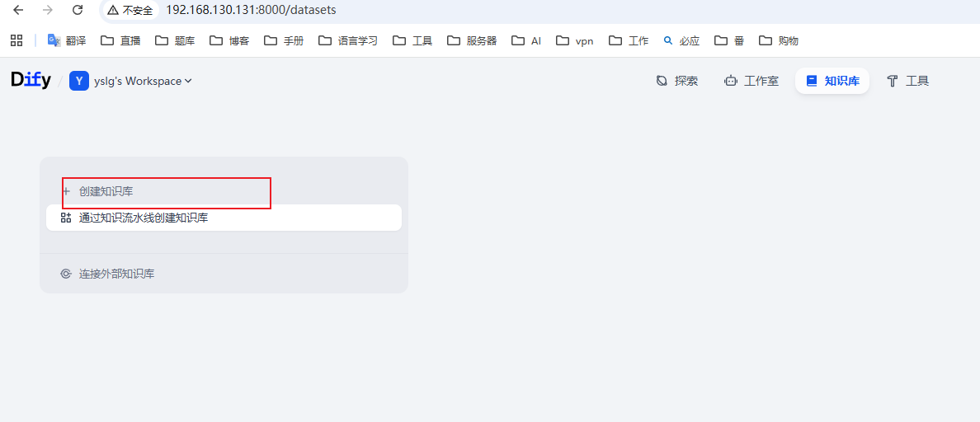Click the browser back arrow
Viewport: 980px width, 422px height.
point(18,11)
